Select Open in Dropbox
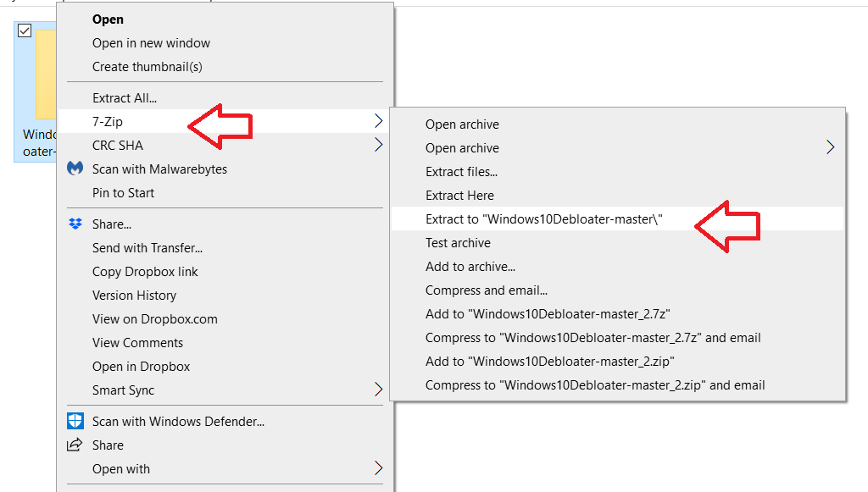Image resolution: width=868 pixels, height=492 pixels. click(x=142, y=367)
